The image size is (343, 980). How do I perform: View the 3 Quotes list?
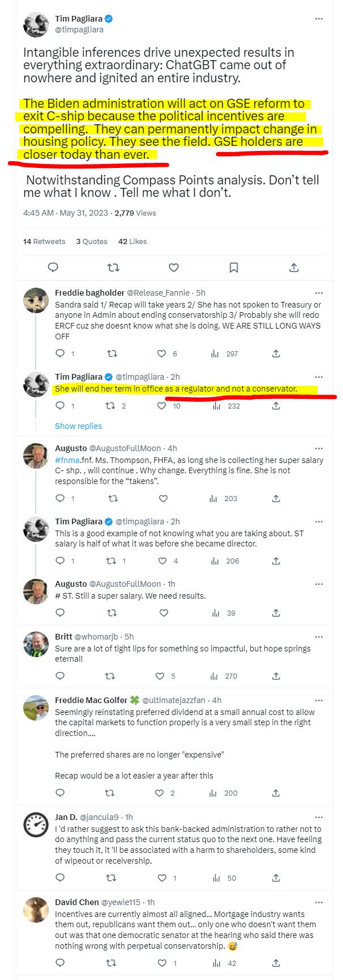(x=91, y=241)
